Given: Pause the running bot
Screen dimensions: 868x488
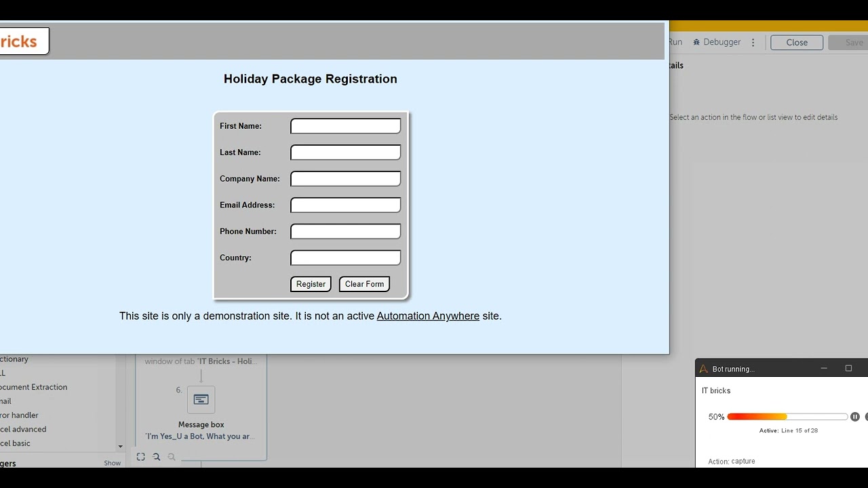Looking at the screenshot, I should point(855,417).
